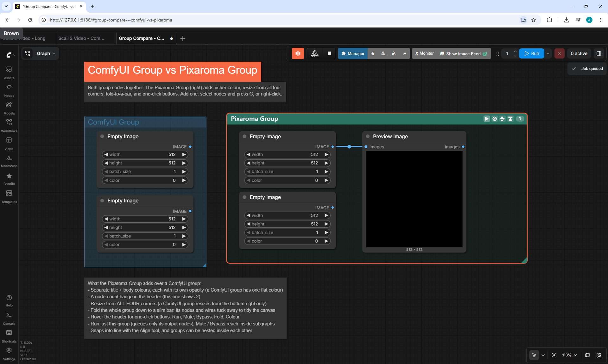Screen dimensions: 608x364
Task: Open the Help menu in sidebar
Action: coord(9,300)
